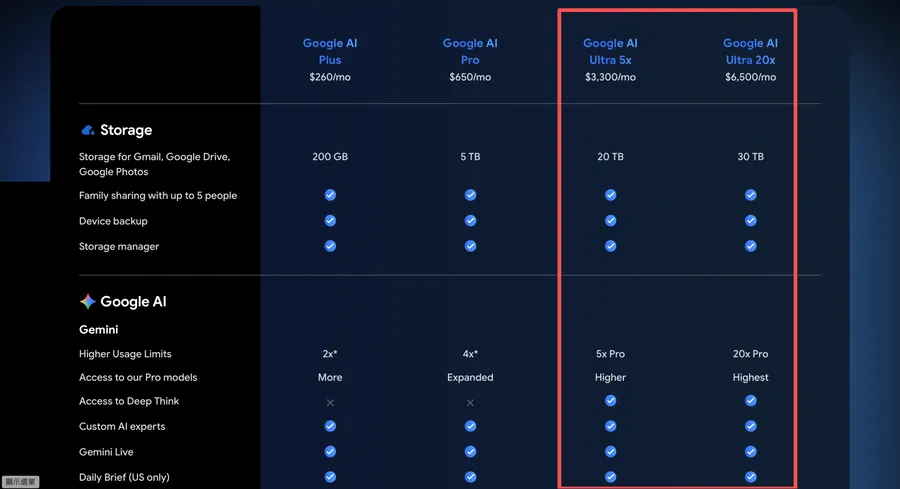Click Daily Brief checkmark under Google AI Plus
The image size is (900, 489).
coord(330,477)
